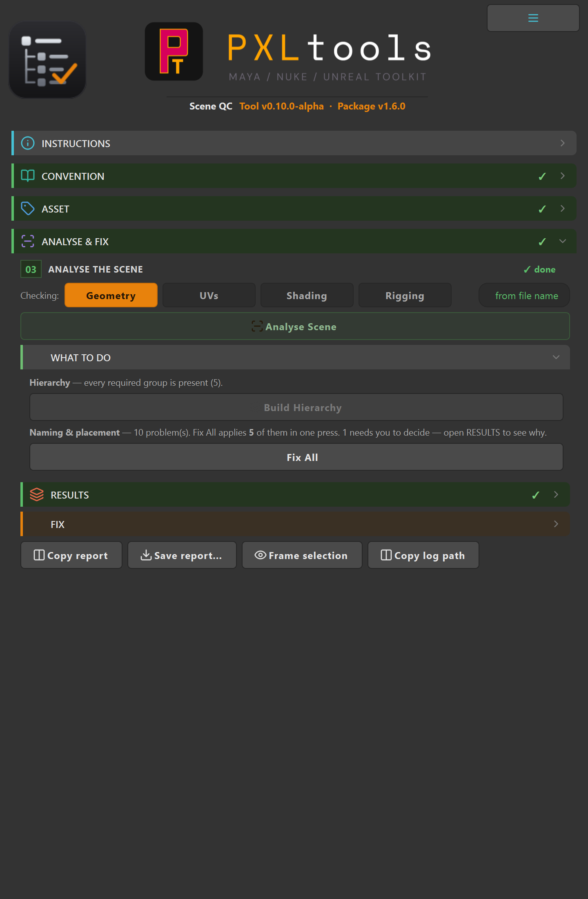
Task: Click the Copy log path button
Action: point(423,555)
